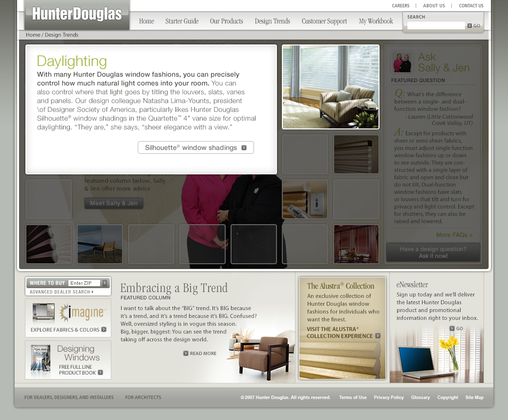Click the imagine software screenshot image
This screenshot has width=508, height=420.
44,313
